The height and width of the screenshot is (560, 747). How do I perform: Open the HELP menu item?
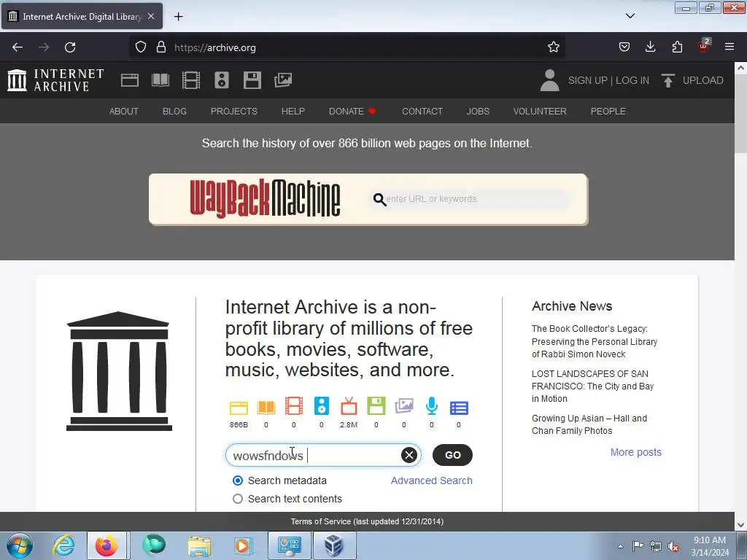pyautogui.click(x=293, y=111)
